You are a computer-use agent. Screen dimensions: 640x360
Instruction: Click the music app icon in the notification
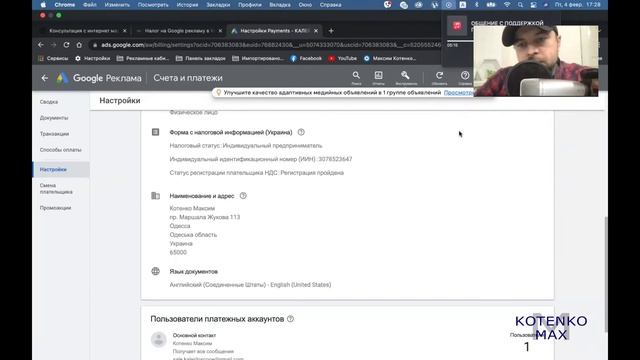point(457,26)
